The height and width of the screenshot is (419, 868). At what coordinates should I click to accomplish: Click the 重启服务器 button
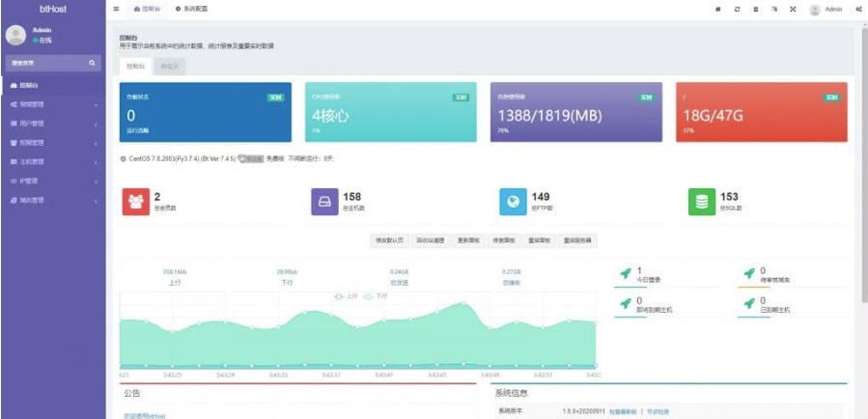coord(578,239)
